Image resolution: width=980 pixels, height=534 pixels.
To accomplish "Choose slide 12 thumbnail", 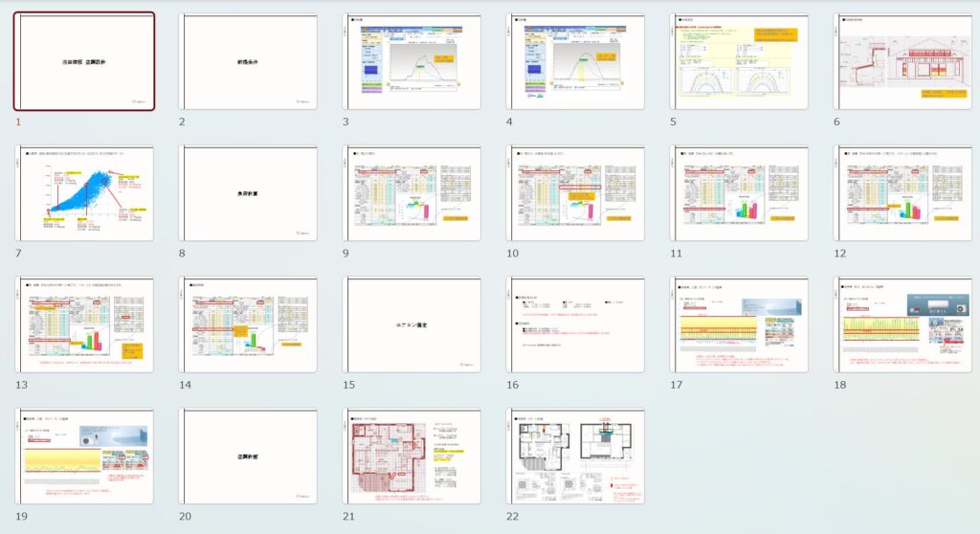I will pos(903,193).
